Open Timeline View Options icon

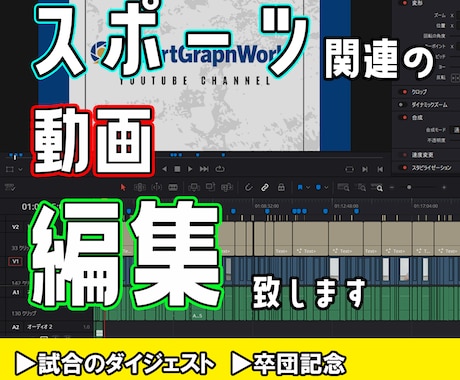tap(10, 187)
